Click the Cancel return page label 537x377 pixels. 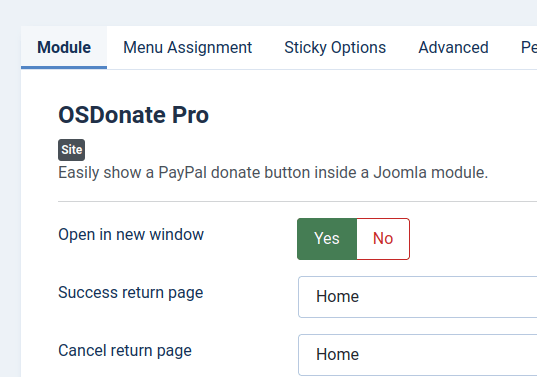(125, 351)
